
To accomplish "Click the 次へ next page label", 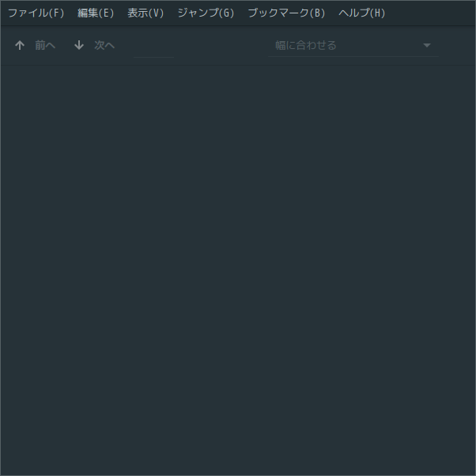I will pyautogui.click(x=104, y=45).
